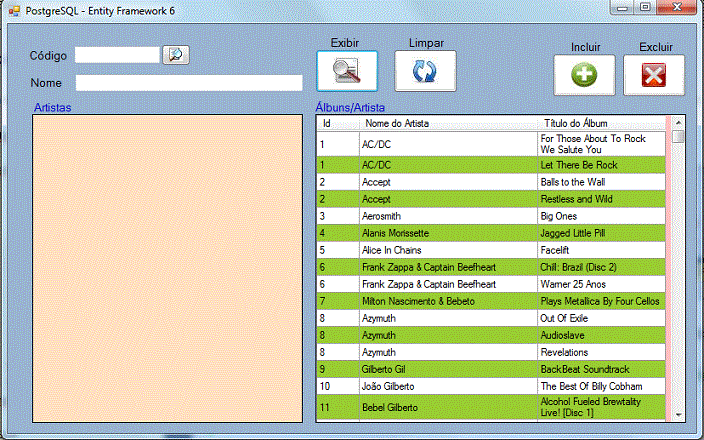
Task: Select the 'Let There Be Rock' cell
Action: point(601,165)
